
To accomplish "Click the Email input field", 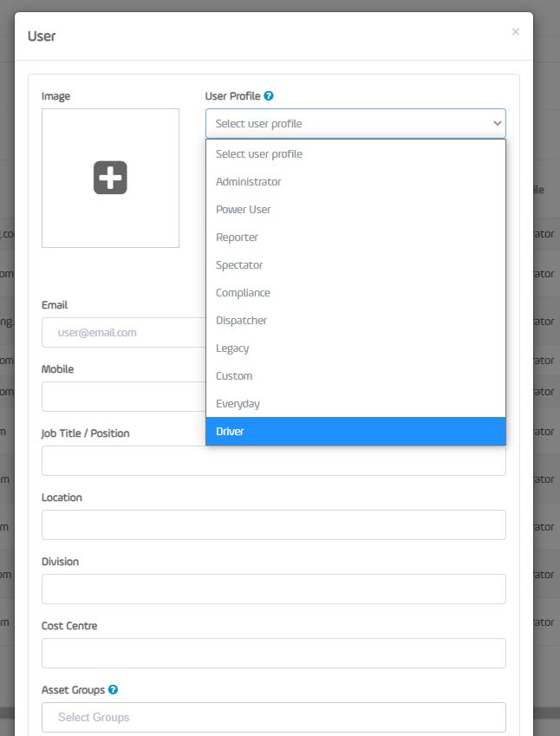I will click(x=124, y=332).
